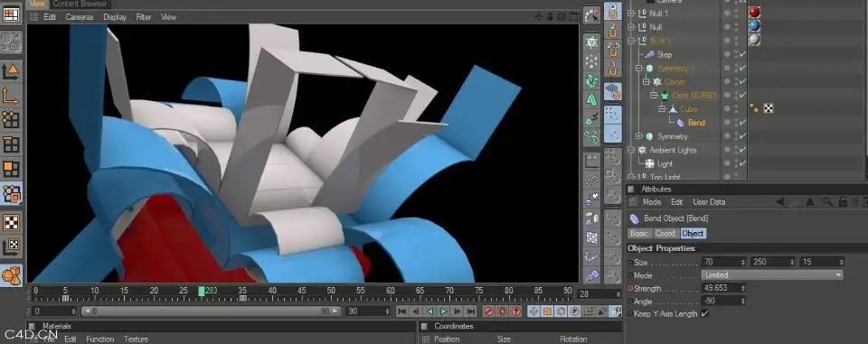Viewport: 868px width, 344px height.
Task: Collapse the Cloner tree node
Action: [x=646, y=82]
